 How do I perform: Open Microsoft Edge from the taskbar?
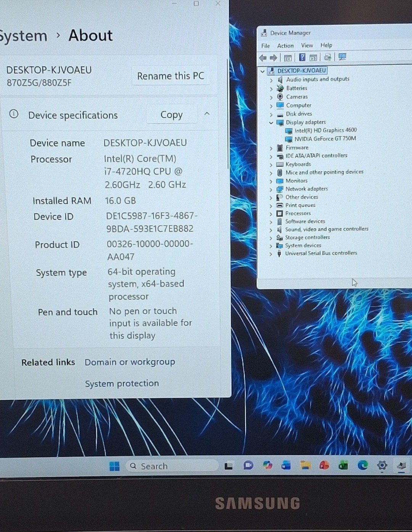[x=362, y=465]
